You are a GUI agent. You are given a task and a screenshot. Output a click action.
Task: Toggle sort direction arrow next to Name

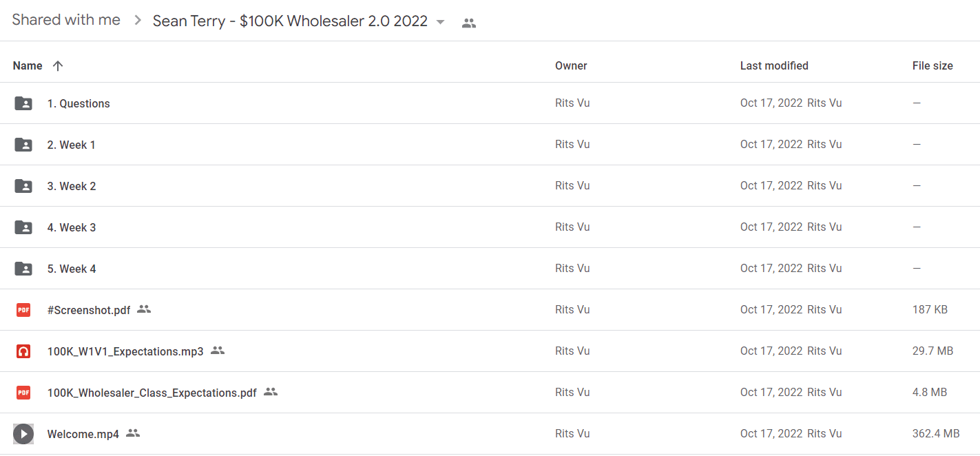[58, 66]
